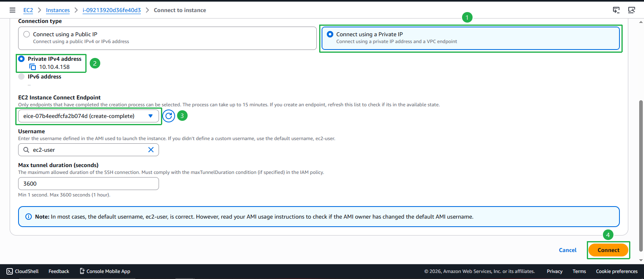Go to the EC2 breadcrumb link
The height and width of the screenshot is (279, 644).
point(28,10)
